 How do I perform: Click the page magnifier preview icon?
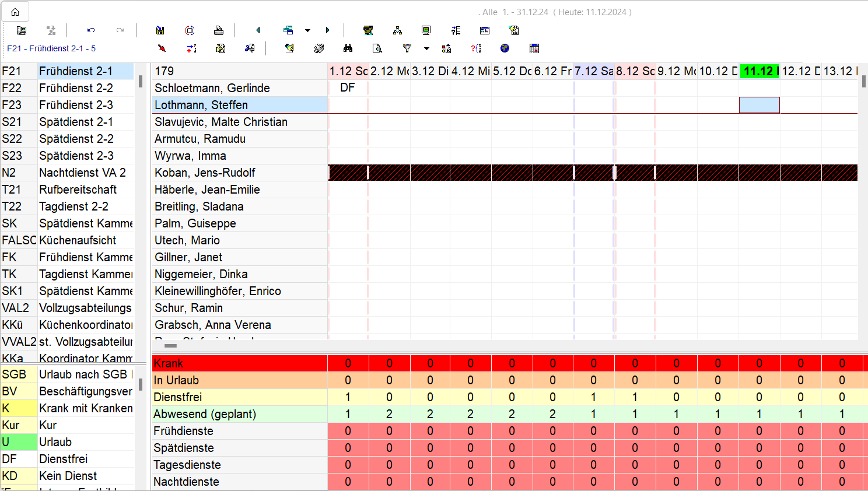pyautogui.click(x=377, y=48)
